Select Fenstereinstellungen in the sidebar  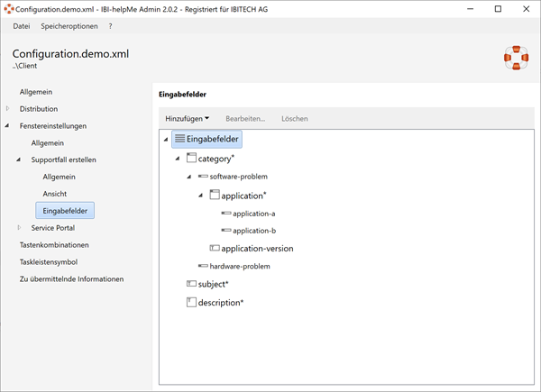pyautogui.click(x=53, y=126)
